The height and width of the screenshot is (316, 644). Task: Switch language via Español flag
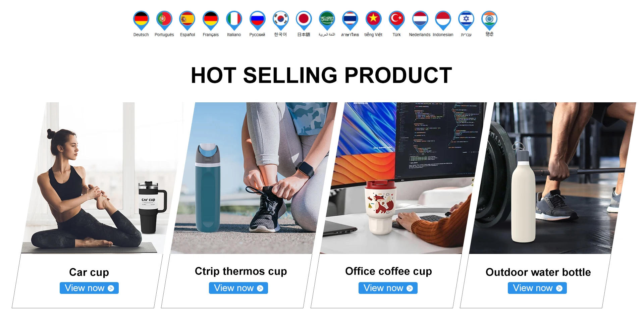click(x=187, y=20)
